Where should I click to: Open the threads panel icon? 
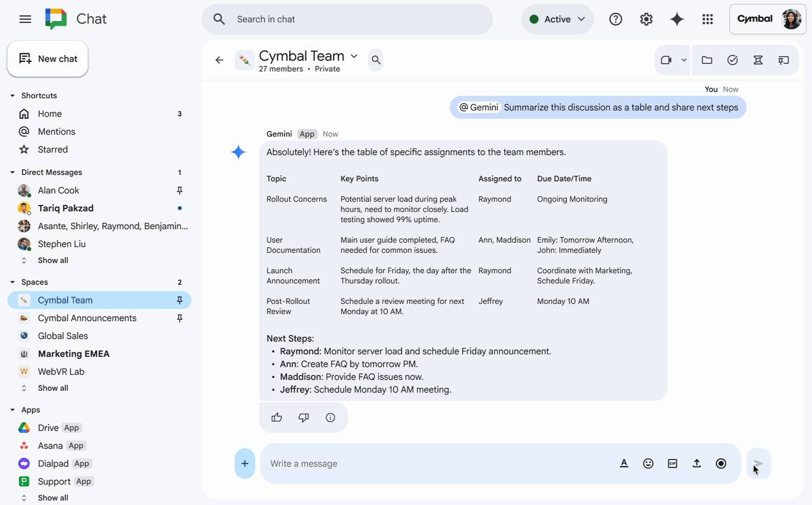pyautogui.click(x=783, y=60)
